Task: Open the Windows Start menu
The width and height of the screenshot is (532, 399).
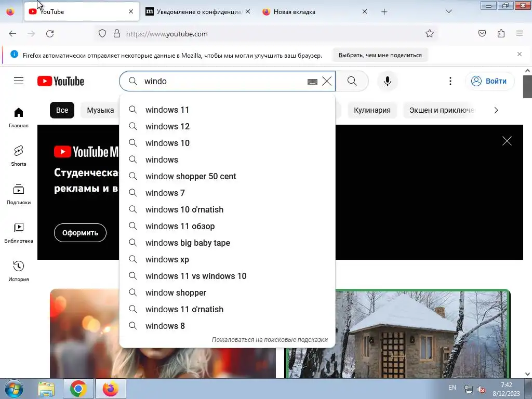Action: point(14,389)
